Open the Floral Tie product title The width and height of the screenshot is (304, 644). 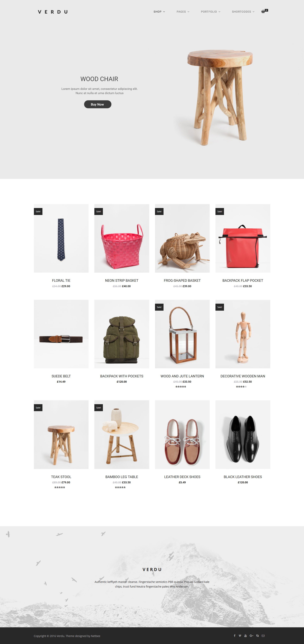tap(61, 281)
